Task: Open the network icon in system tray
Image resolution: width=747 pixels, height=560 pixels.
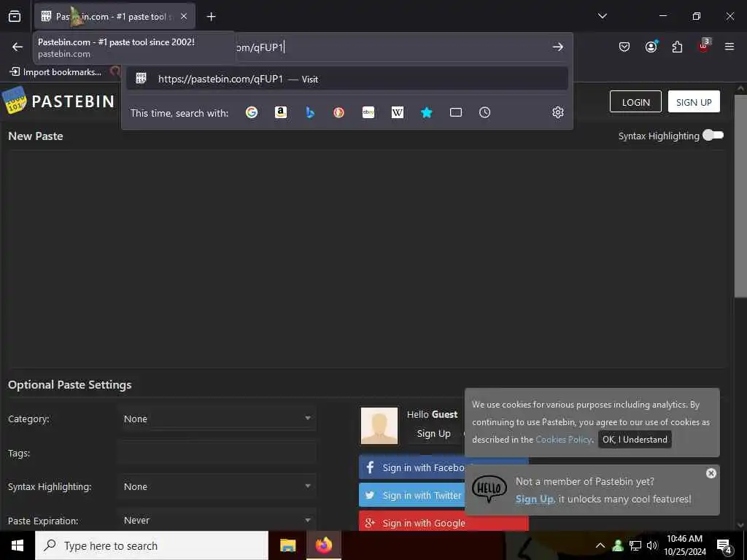Action: pos(635,545)
